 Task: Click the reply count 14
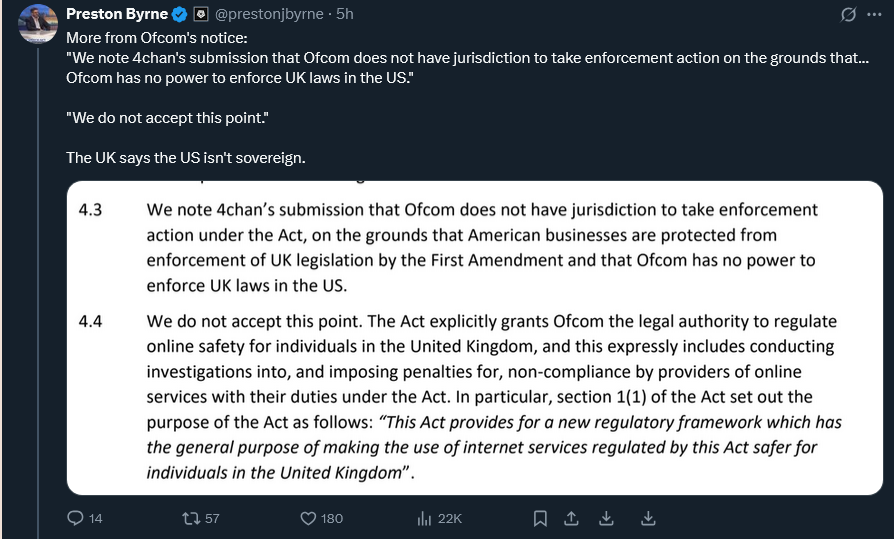click(96, 518)
